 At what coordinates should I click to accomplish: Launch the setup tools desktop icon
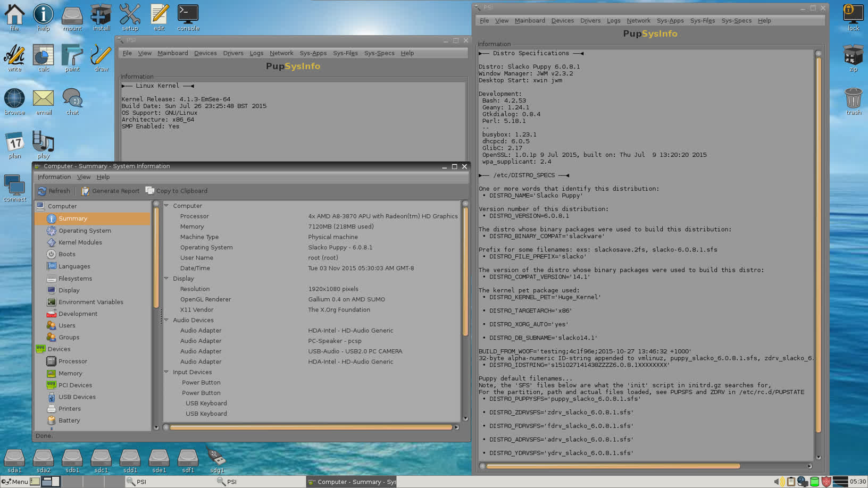pos(130,17)
